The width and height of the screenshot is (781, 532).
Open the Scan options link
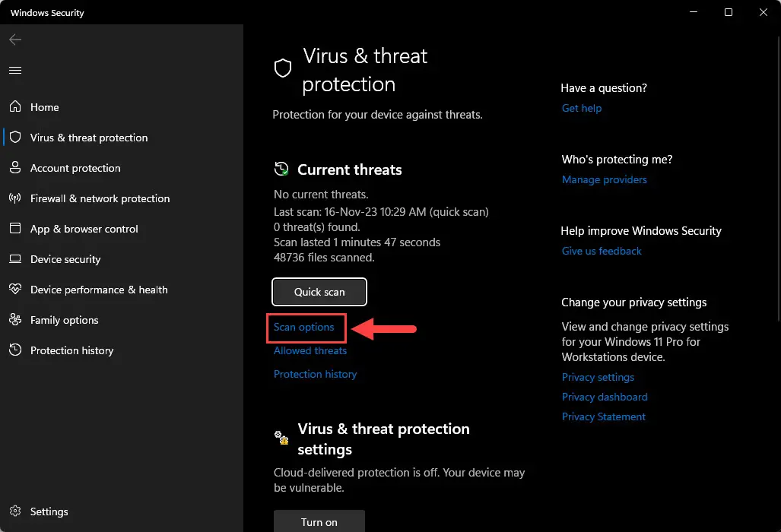(x=304, y=327)
